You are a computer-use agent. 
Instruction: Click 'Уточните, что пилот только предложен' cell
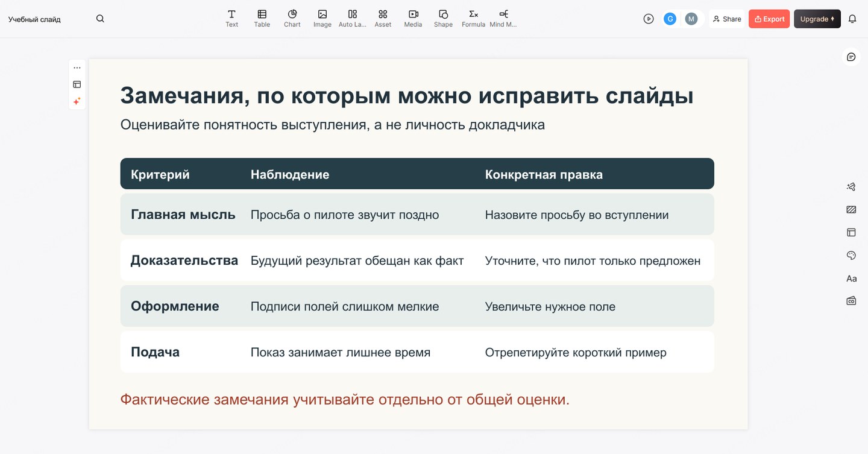(593, 260)
